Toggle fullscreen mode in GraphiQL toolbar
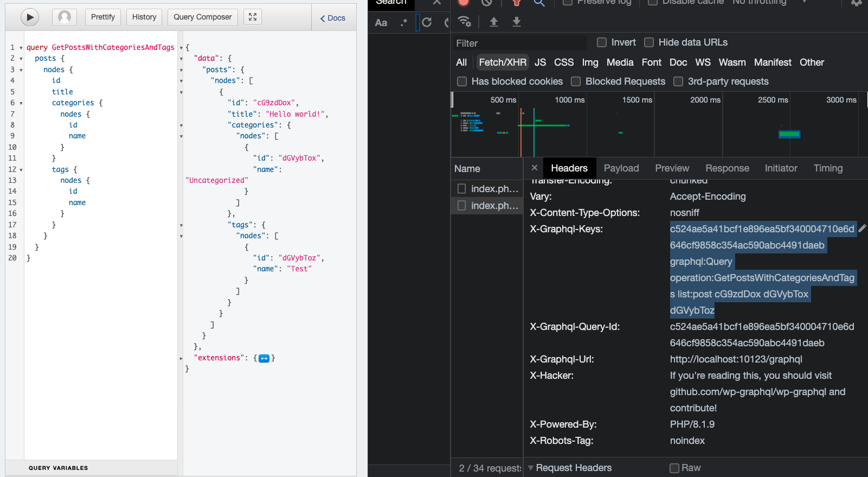 [x=253, y=17]
